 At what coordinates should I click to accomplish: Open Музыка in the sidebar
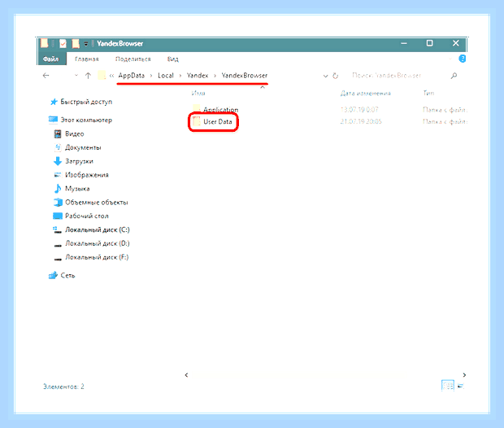point(77,189)
